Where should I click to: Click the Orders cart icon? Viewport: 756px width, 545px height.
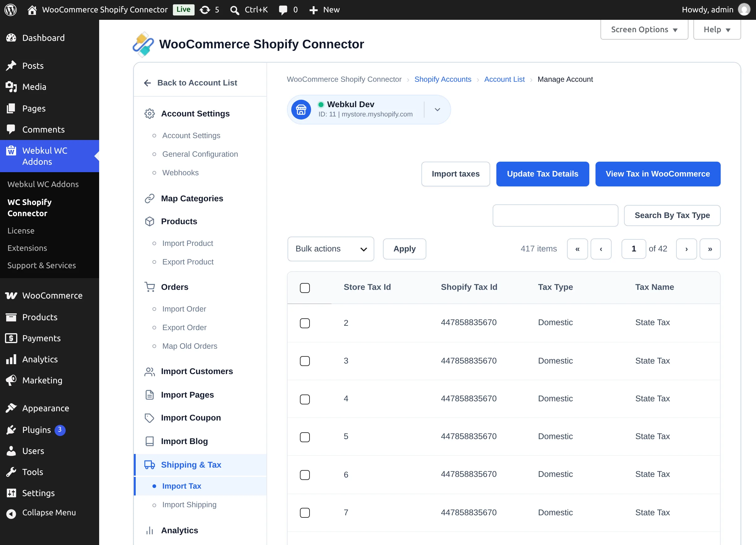point(150,287)
